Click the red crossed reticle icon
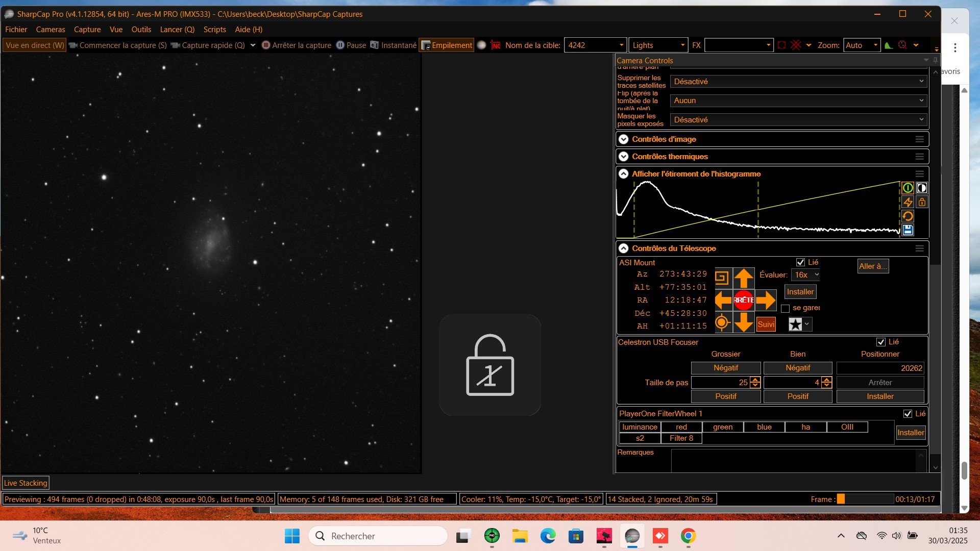Screen dimensions: 980x551 (x=796, y=45)
